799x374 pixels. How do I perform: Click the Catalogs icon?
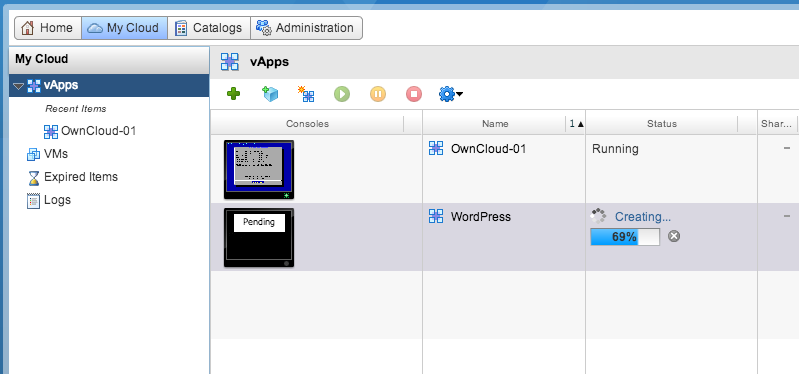point(181,29)
